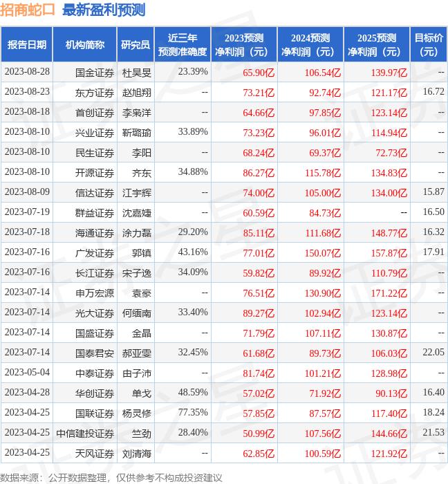Viewport: 448px width, 484px height.
Task: Click institution 长江证券
Action: point(95,274)
